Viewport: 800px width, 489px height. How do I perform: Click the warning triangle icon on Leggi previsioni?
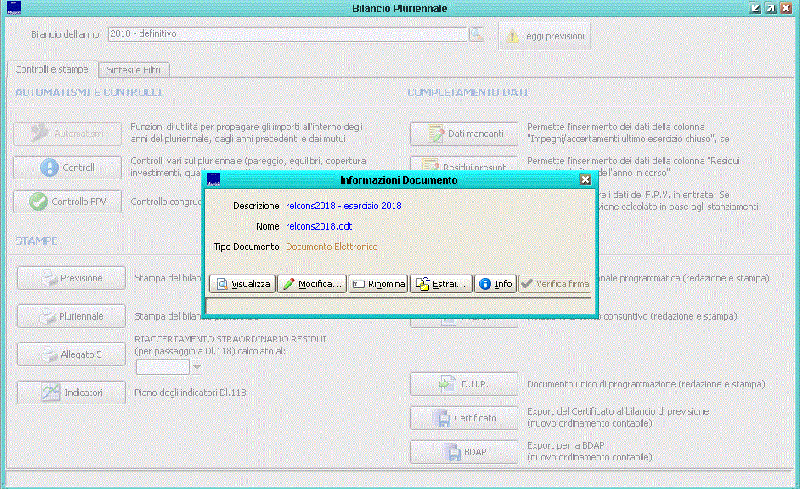pos(513,37)
